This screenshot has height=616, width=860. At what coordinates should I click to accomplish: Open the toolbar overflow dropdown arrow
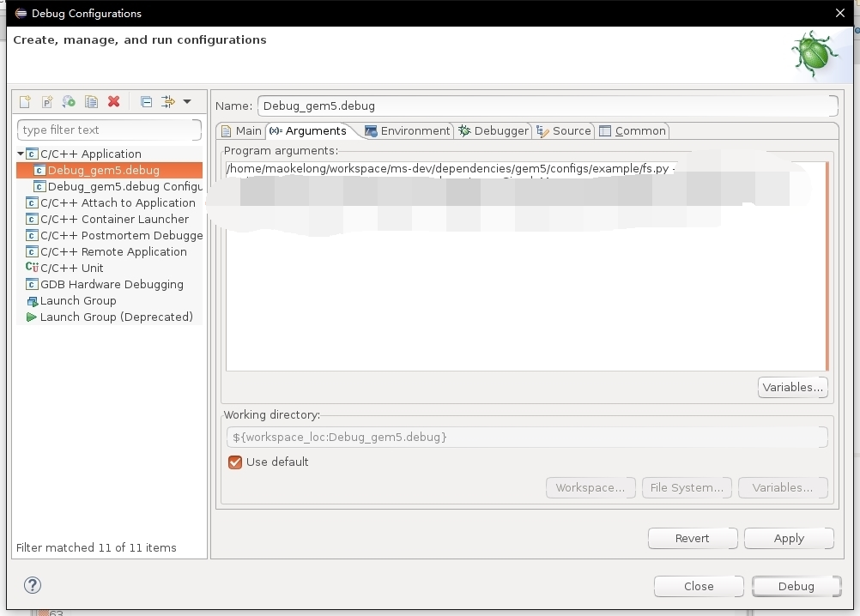click(189, 101)
